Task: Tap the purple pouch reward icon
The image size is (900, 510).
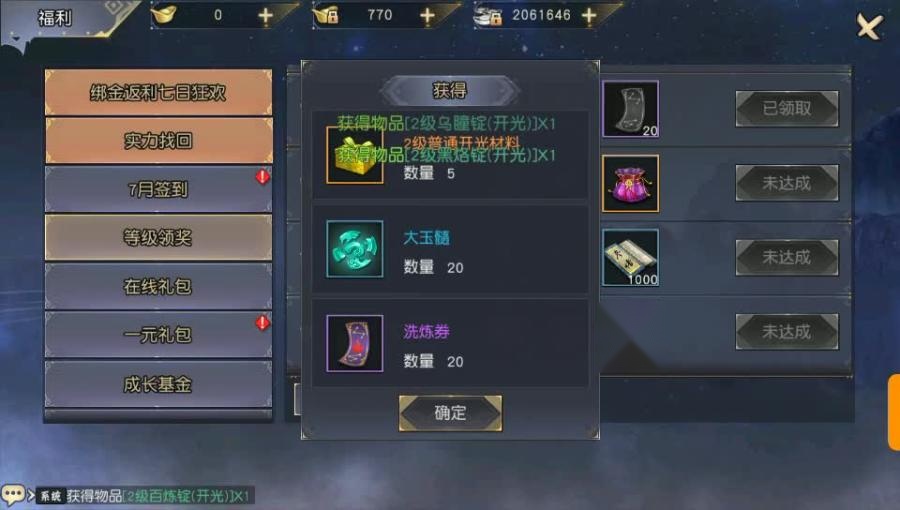Action: click(630, 184)
